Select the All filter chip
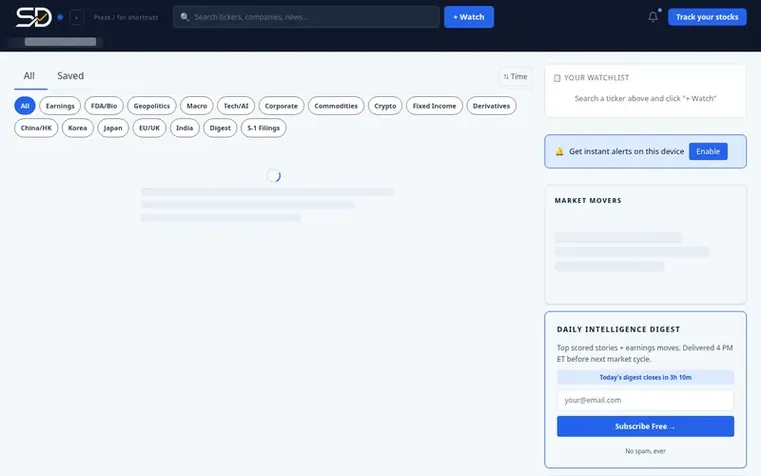 [x=25, y=106]
